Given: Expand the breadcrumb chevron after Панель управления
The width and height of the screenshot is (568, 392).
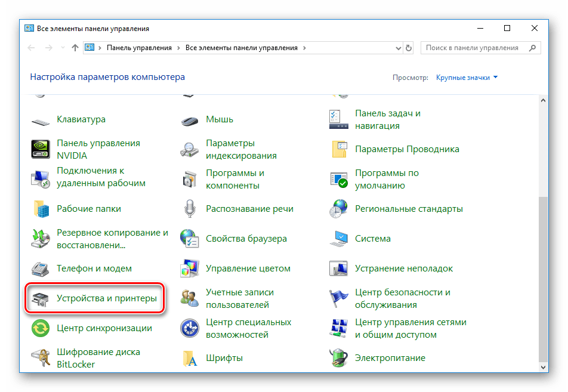Looking at the screenshot, I should tap(177, 48).
